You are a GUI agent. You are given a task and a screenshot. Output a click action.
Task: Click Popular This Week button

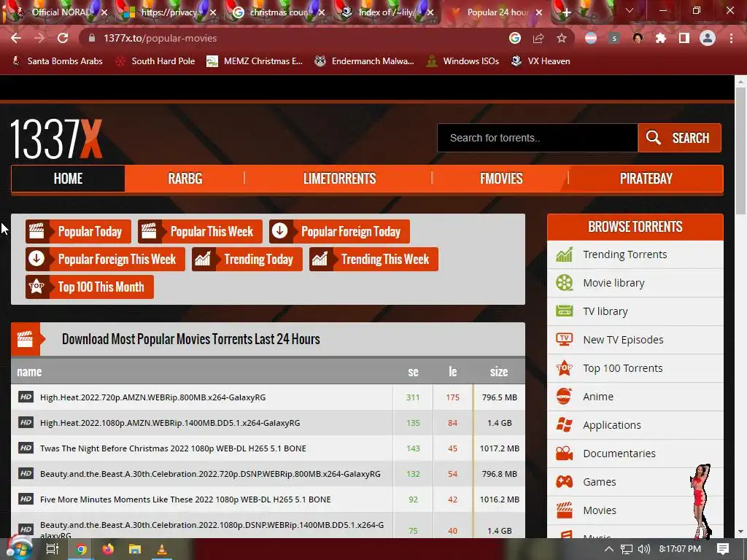[200, 231]
